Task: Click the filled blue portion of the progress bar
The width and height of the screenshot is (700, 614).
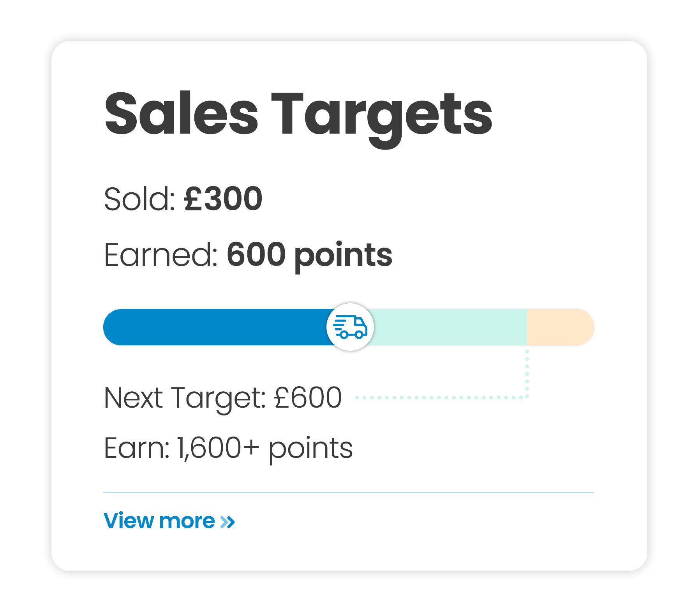Action: click(214, 327)
